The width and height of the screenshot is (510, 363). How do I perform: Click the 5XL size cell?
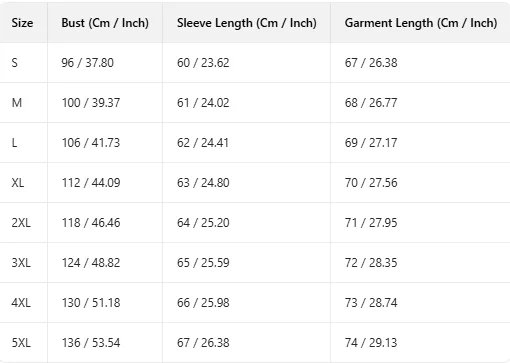click(x=21, y=343)
